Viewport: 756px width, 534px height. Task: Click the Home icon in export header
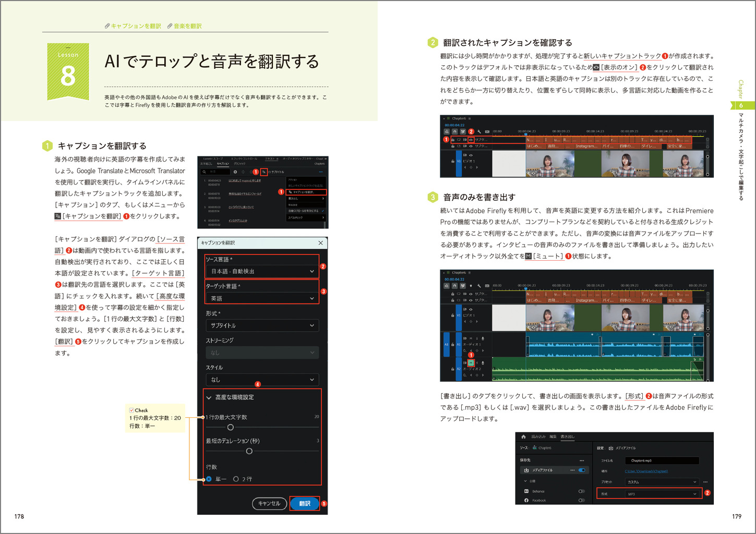523,436
